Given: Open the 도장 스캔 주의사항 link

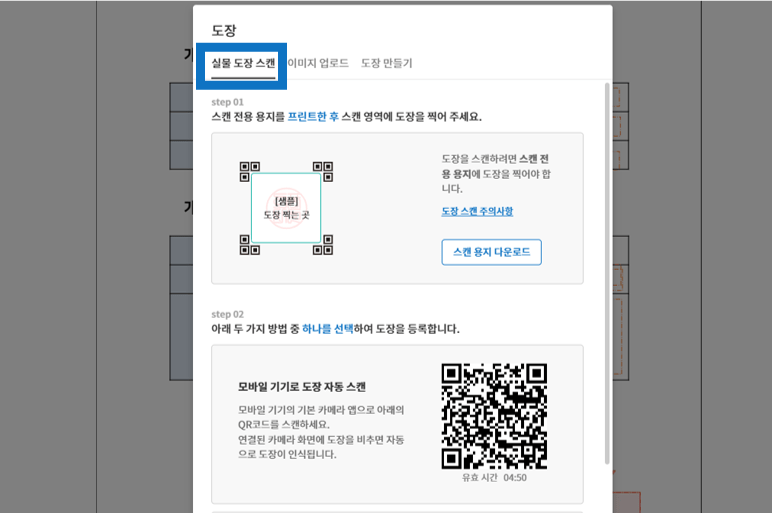Looking at the screenshot, I should (477, 211).
